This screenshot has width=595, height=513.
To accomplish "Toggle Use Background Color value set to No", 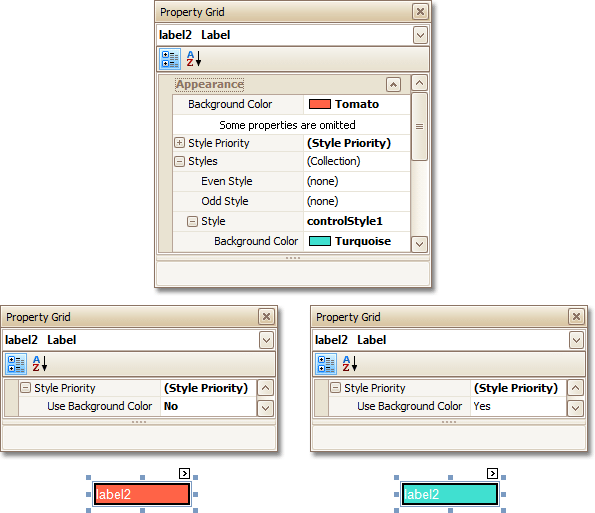I will click(x=208, y=406).
